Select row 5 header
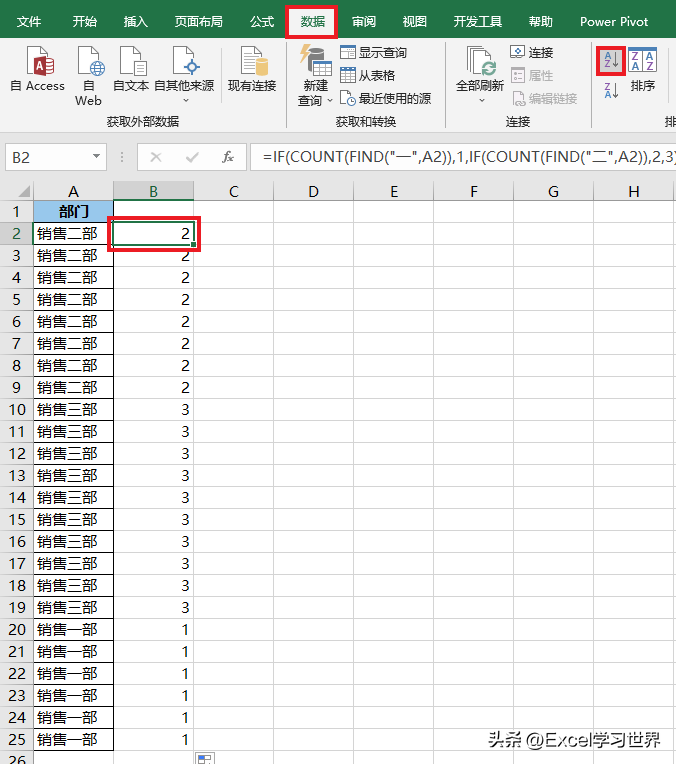This screenshot has height=764, width=676. point(17,299)
